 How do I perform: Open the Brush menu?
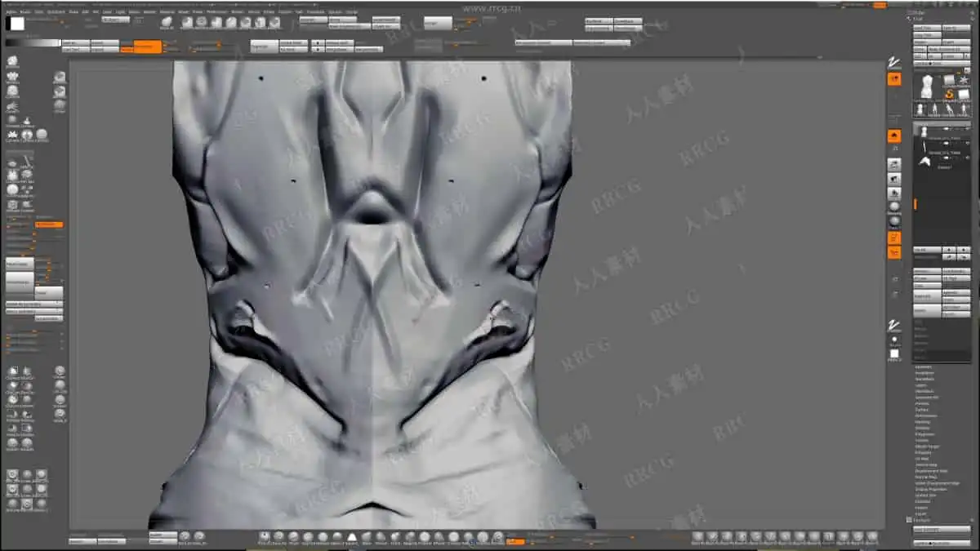point(24,12)
